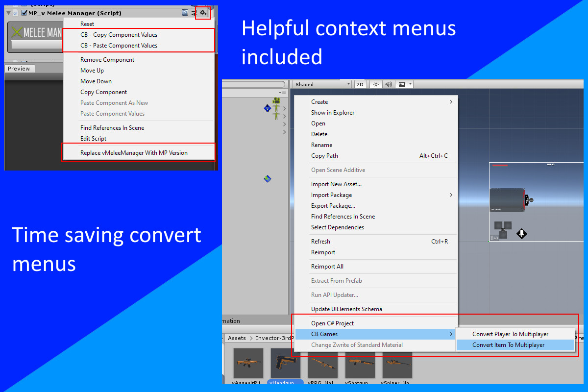Collapse the MP_v Melee Manager component foldout
This screenshot has width=588, height=392.
point(8,13)
